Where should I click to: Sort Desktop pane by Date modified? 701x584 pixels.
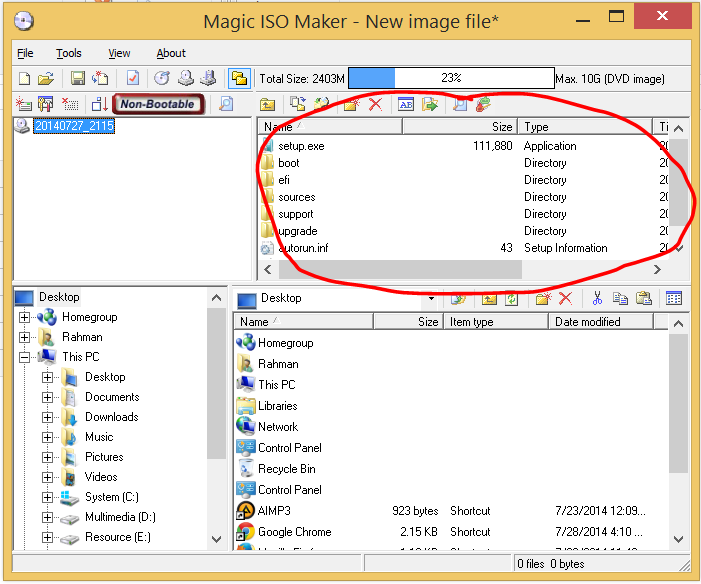601,322
